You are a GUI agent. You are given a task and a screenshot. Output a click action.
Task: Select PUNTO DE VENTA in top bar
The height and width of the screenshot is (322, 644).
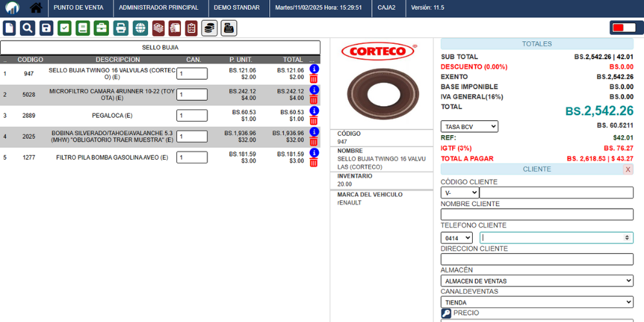tap(79, 7)
